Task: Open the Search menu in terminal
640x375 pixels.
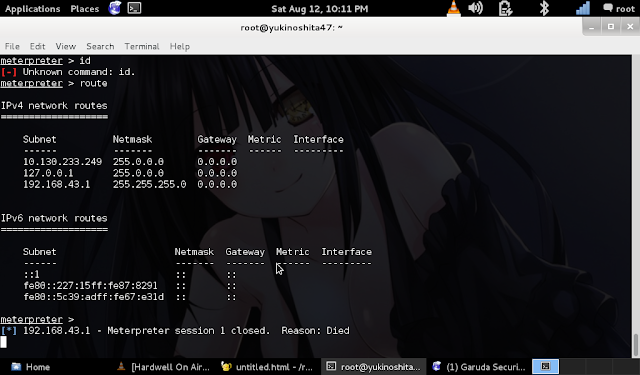Action: click(100, 47)
